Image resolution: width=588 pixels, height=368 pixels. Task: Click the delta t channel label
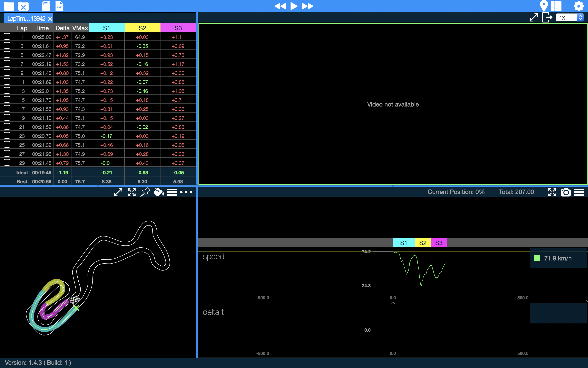213,312
